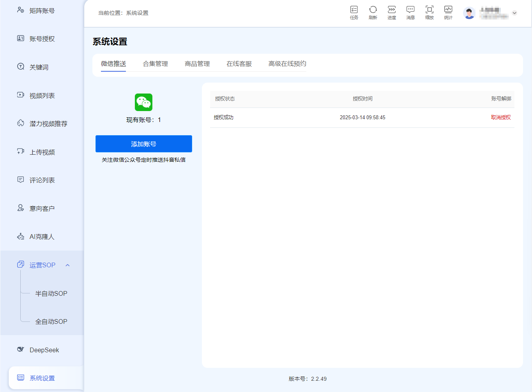
Task: Open the 评论列表 menu label
Action: pos(42,180)
